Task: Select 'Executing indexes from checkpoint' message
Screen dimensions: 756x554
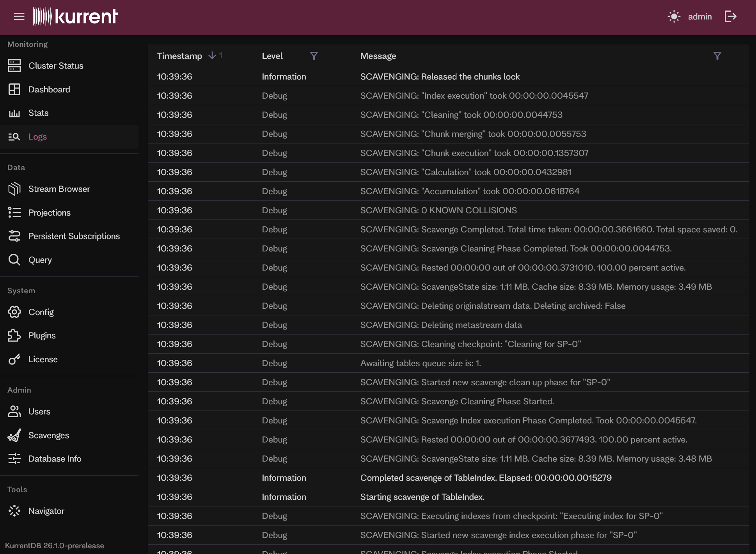Action: click(511, 516)
